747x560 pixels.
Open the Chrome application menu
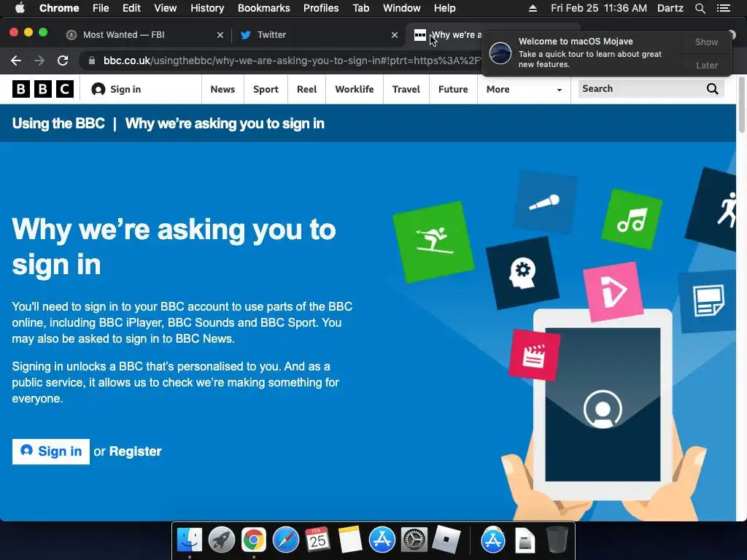(59, 8)
